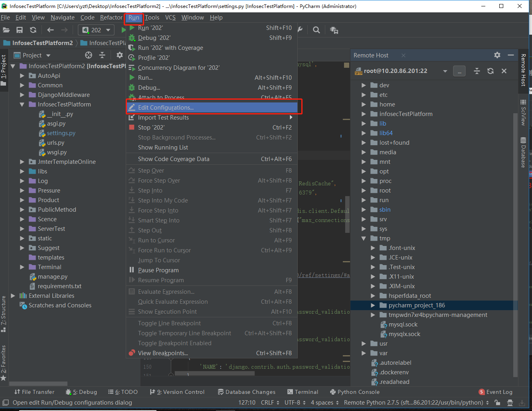Expand the remote usr folder
Screen dimensions: 532x411
pos(364,344)
